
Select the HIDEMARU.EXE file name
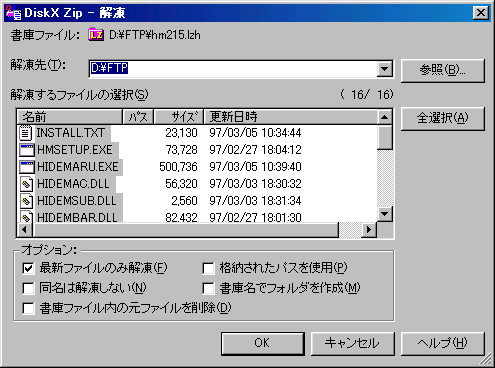pos(78,167)
